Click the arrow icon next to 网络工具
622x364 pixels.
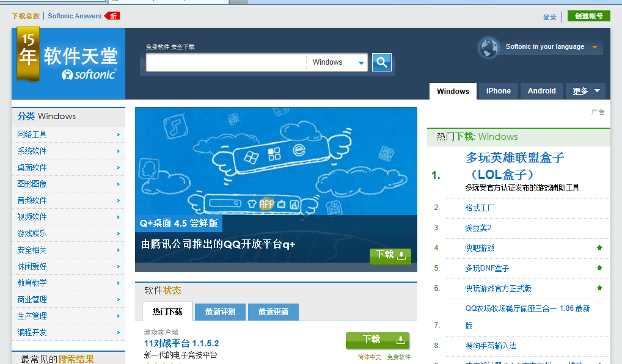coord(118,135)
